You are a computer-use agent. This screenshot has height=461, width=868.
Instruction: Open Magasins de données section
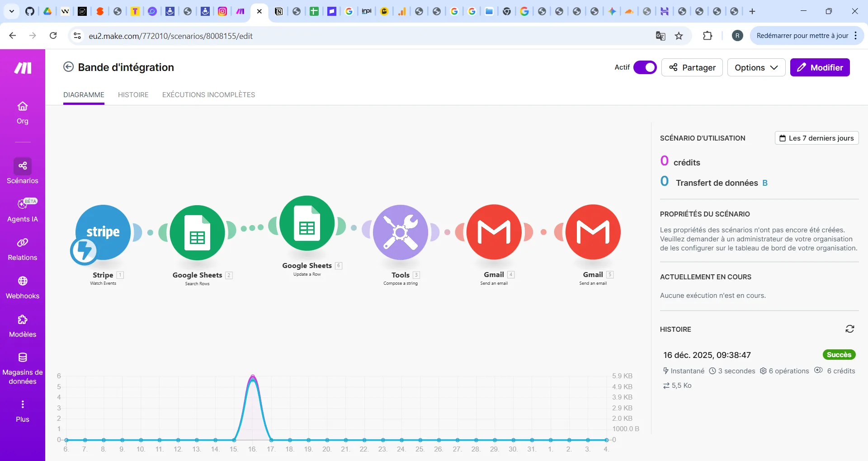pyautogui.click(x=23, y=368)
